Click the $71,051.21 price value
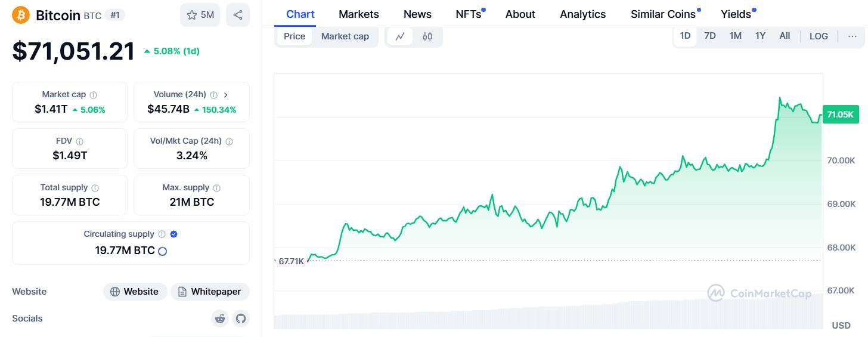Image resolution: width=868 pixels, height=337 pixels. click(x=74, y=51)
